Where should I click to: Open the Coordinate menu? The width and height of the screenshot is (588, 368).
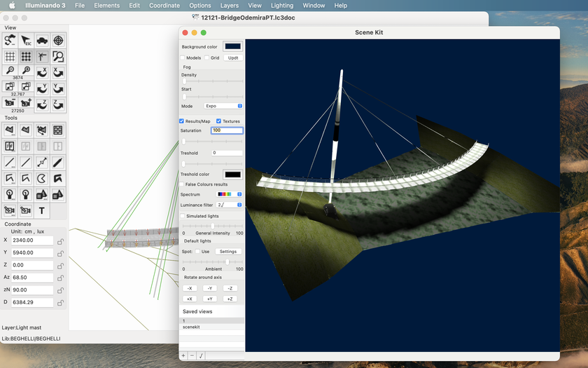point(164,6)
